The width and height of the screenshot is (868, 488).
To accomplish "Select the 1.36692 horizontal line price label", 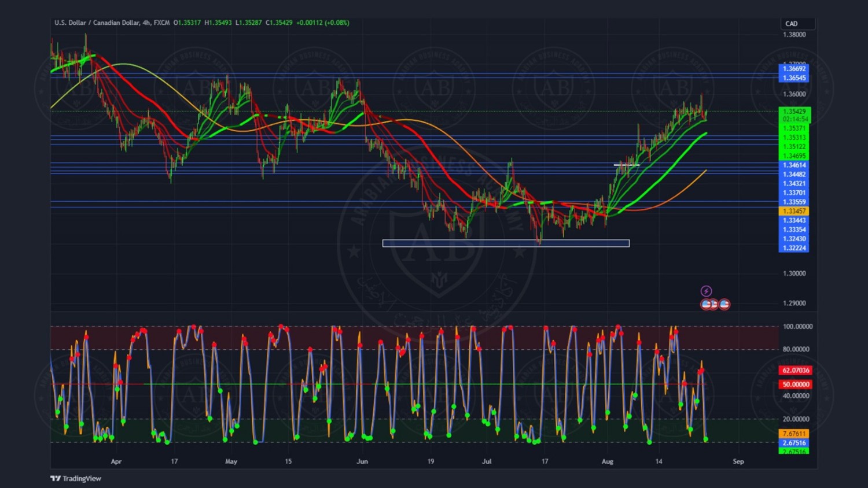I will 794,69.
